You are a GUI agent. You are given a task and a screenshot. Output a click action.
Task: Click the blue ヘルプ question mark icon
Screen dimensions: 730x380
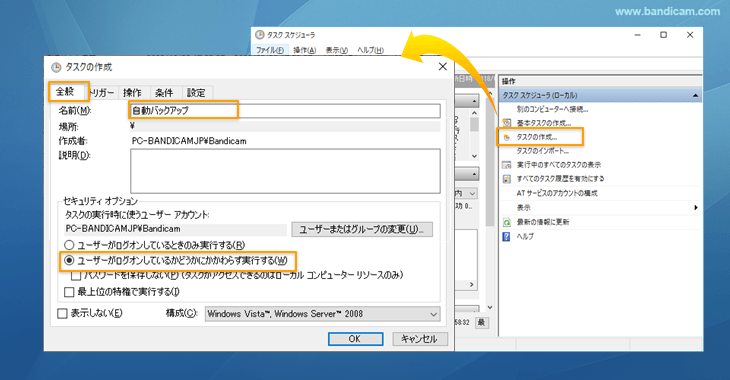[507, 237]
